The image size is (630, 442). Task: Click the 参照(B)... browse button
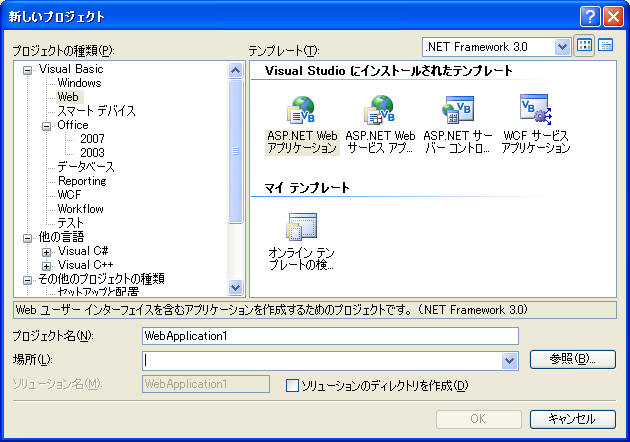pyautogui.click(x=573, y=359)
